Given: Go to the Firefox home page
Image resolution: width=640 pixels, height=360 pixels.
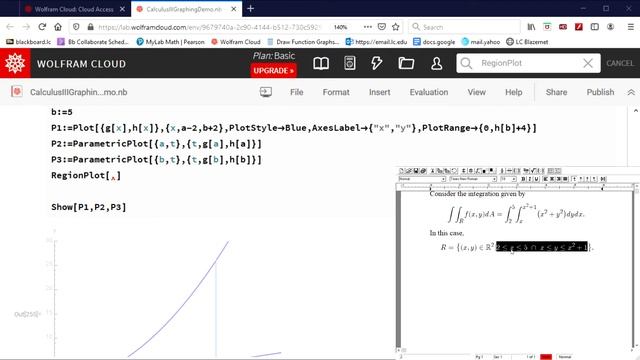Looking at the screenshot, I should point(58,27).
